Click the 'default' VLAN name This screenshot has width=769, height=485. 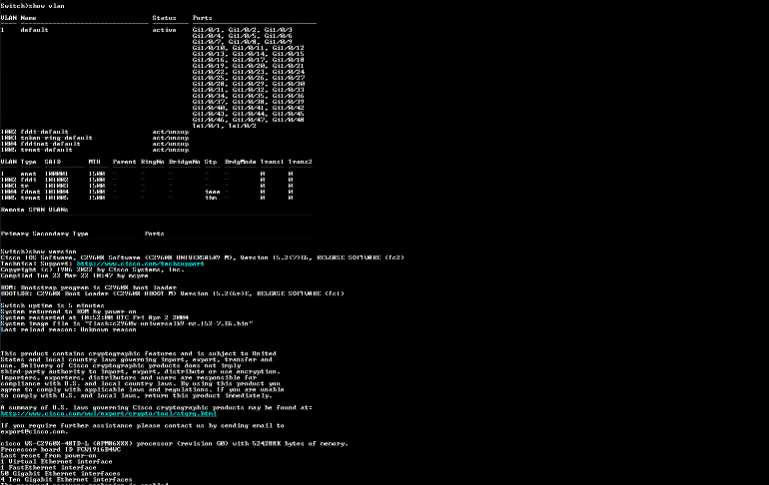[x=34, y=30]
